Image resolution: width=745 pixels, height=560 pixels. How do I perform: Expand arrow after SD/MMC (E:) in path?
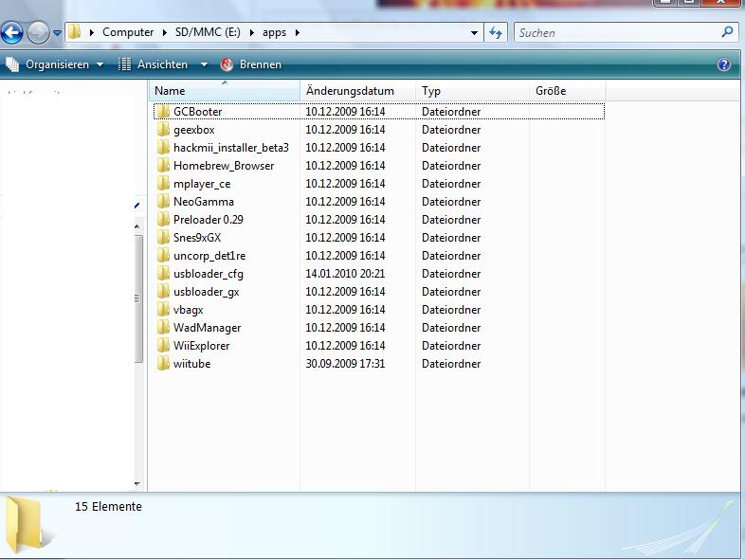coord(252,32)
